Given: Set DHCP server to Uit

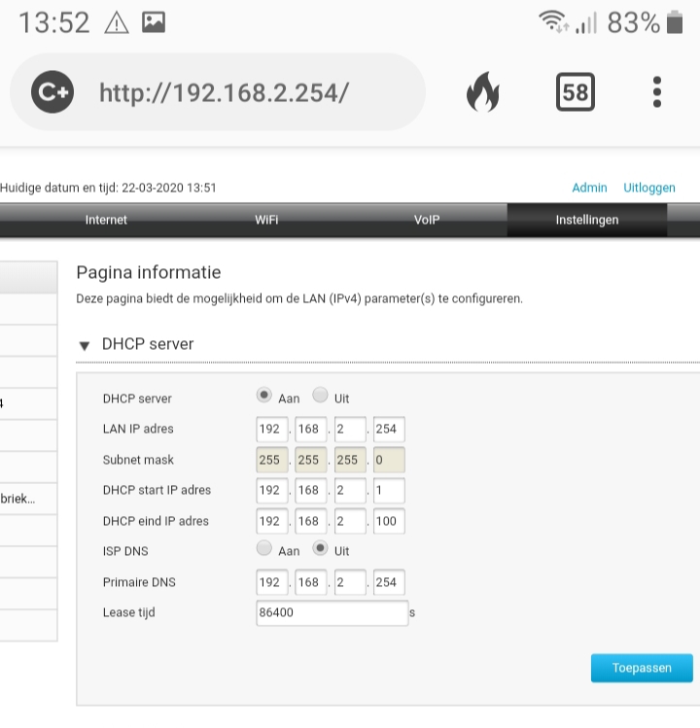Looking at the screenshot, I should (320, 396).
